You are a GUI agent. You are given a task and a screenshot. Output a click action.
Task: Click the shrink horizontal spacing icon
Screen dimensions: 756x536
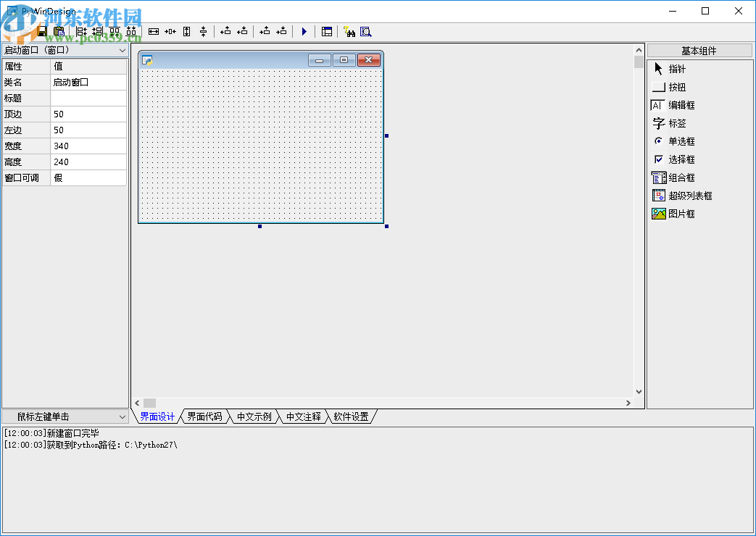pos(170,31)
